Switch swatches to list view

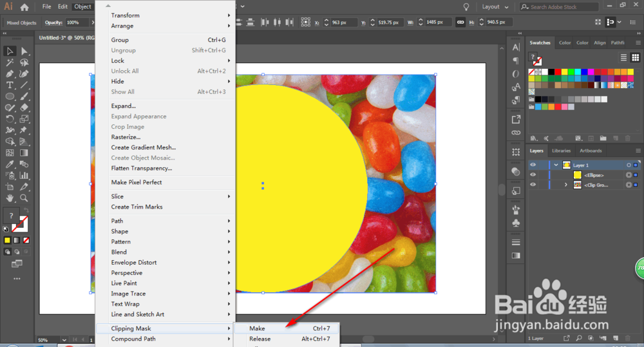pyautogui.click(x=623, y=57)
